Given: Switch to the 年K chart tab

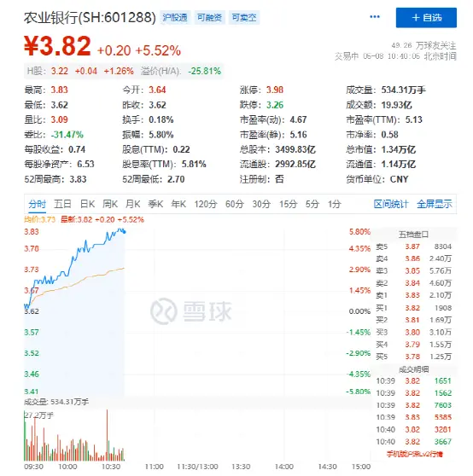Looking at the screenshot, I should 178,204.
